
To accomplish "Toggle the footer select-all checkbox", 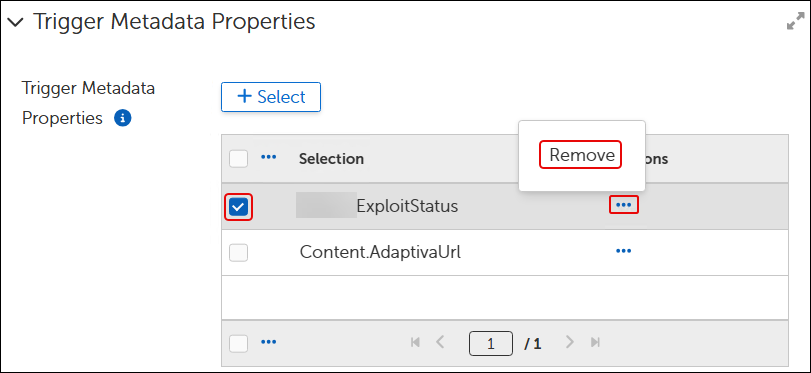I will pos(238,343).
